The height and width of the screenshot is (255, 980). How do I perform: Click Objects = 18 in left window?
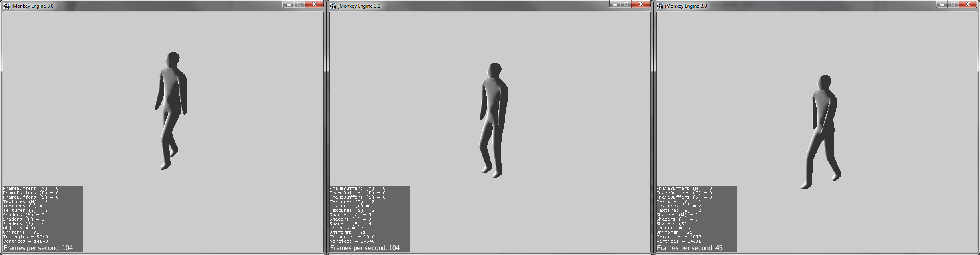coord(20,228)
